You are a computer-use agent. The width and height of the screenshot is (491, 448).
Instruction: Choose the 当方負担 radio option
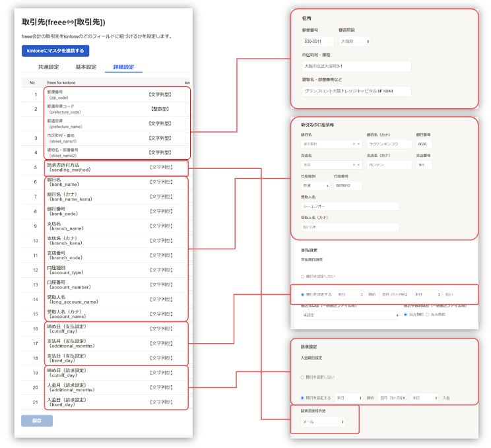click(x=406, y=314)
